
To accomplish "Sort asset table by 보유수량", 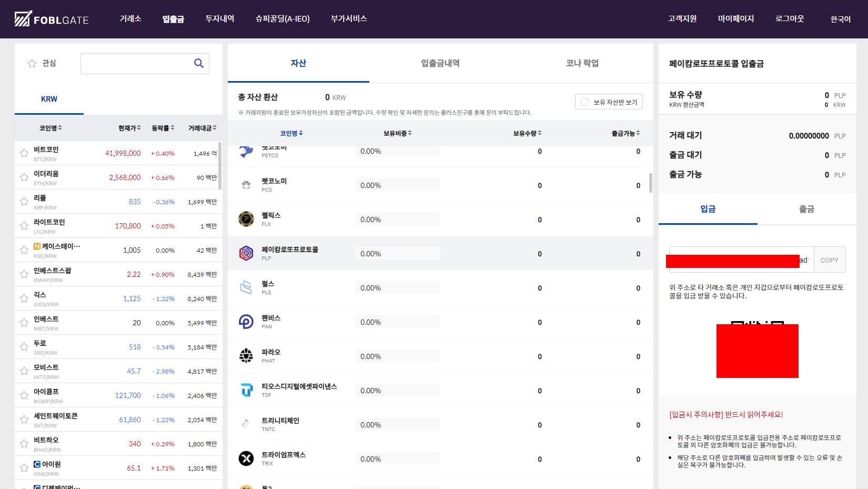I will tap(528, 133).
